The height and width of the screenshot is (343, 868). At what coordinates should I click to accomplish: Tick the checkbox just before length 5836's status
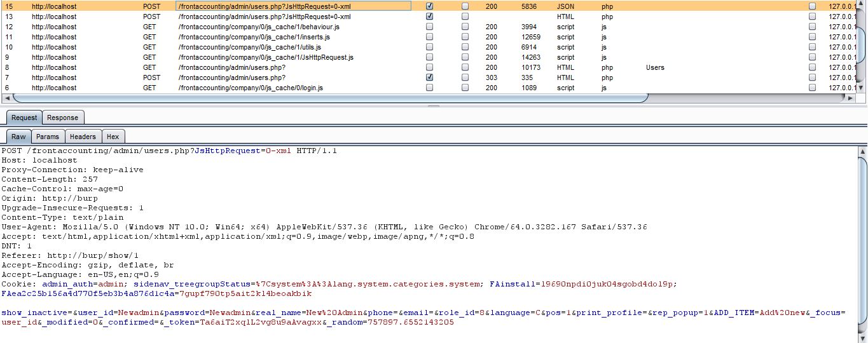click(x=465, y=6)
